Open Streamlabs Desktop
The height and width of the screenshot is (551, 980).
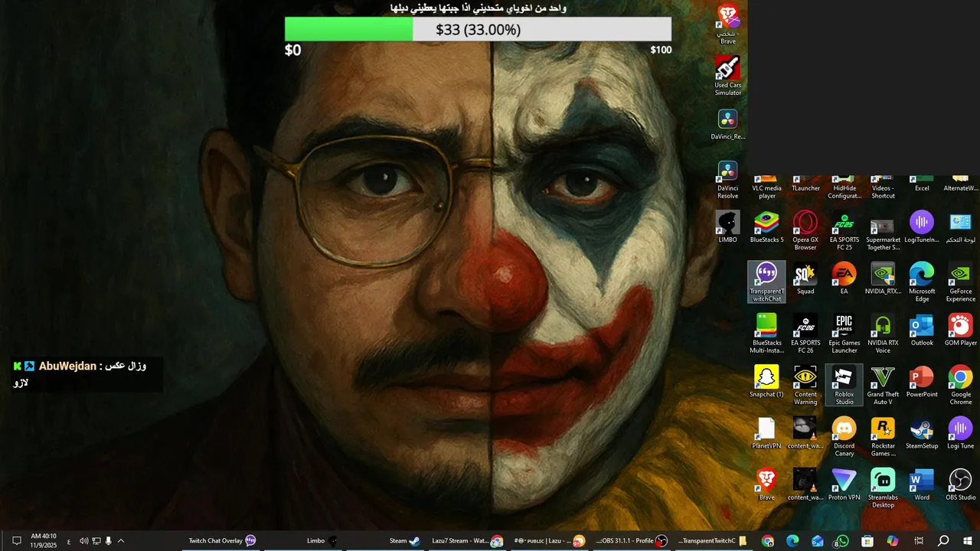[x=883, y=488]
